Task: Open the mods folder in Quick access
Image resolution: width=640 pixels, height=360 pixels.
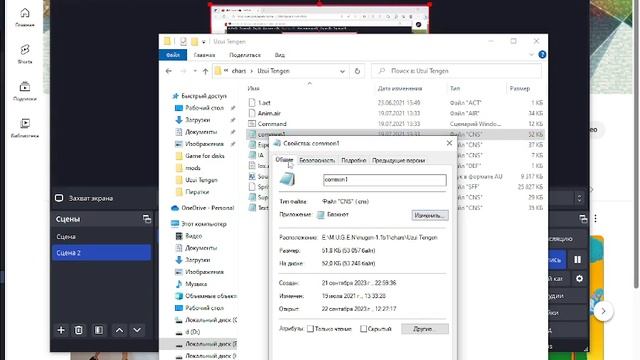Action: coord(193,168)
